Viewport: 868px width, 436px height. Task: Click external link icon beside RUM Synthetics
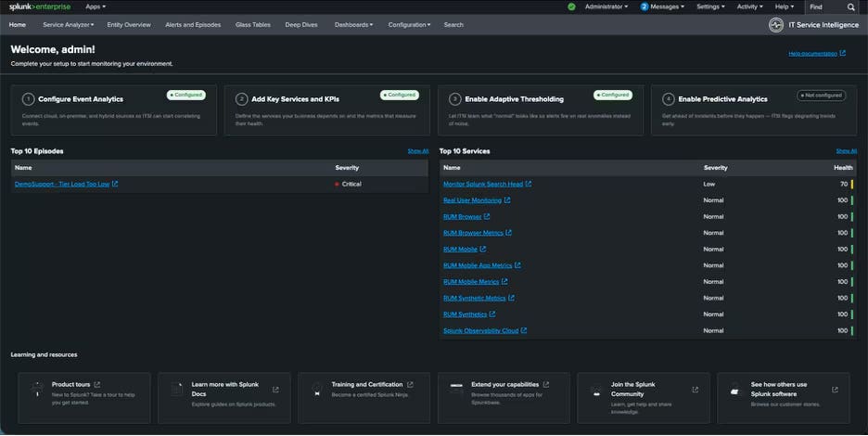[x=492, y=314]
